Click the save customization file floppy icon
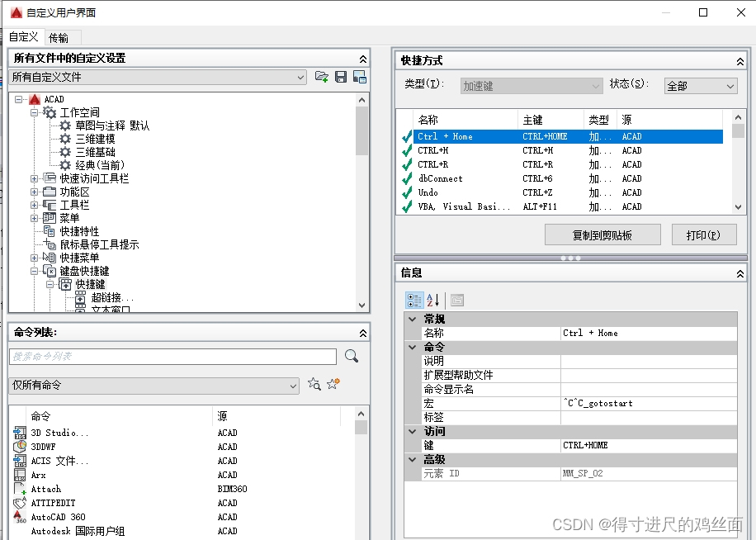This screenshot has height=540, width=756. coord(341,77)
